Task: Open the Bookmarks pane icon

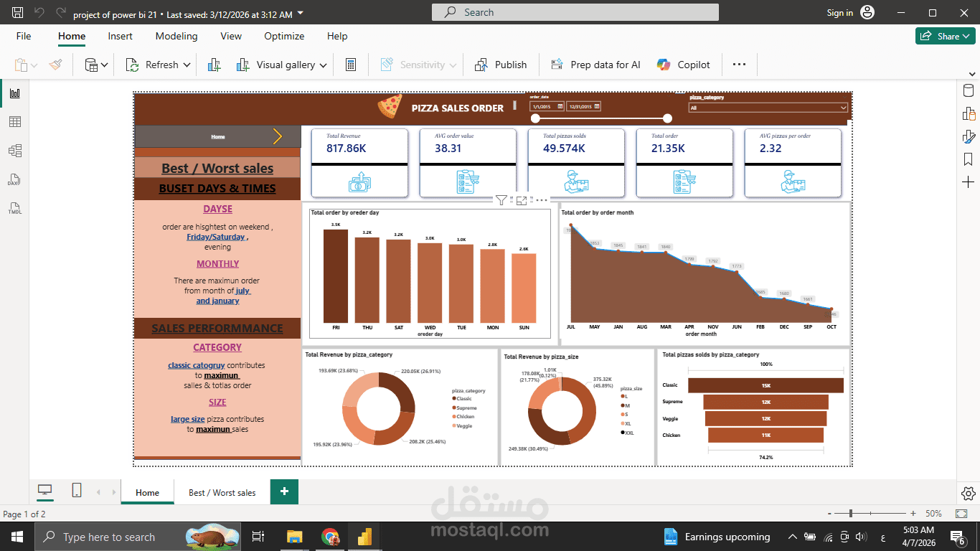Action: (x=969, y=159)
